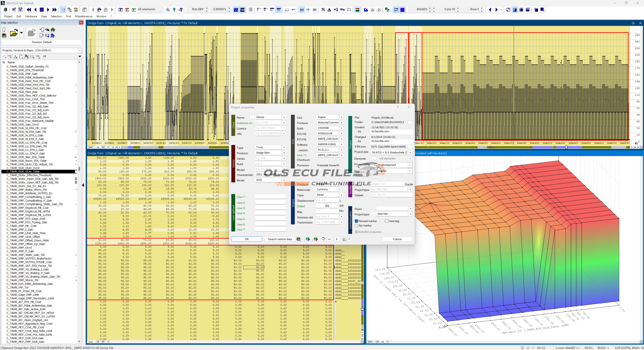Check the User tag checkbox
This screenshot has width=644, height=350.
[x=387, y=221]
